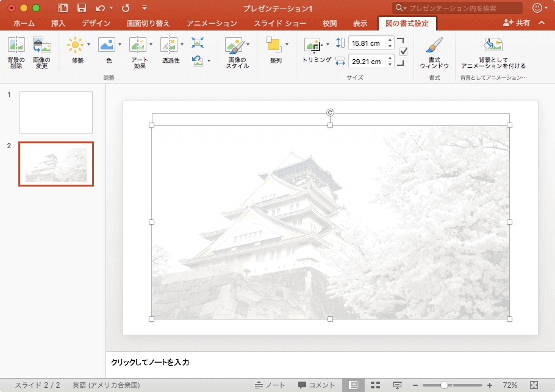Viewport: 555px width, 392px height.
Task: Click Animate as Background icon
Action: 493,45
